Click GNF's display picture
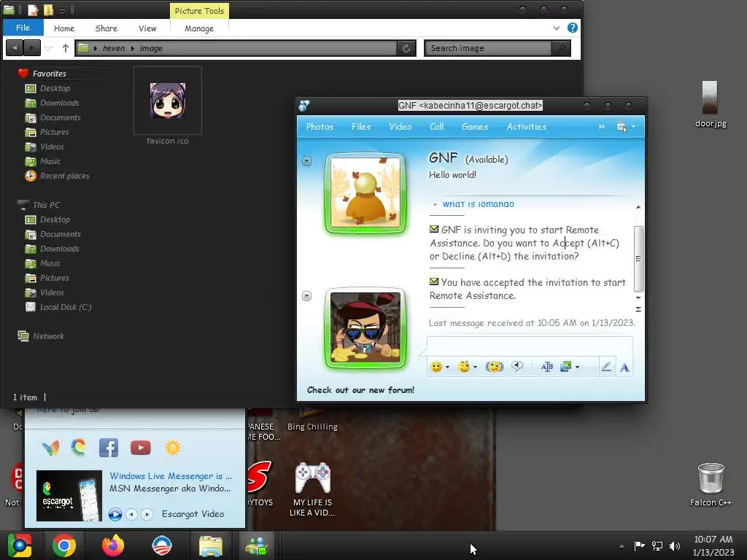Viewport: 747px width, 560px height. [x=365, y=192]
